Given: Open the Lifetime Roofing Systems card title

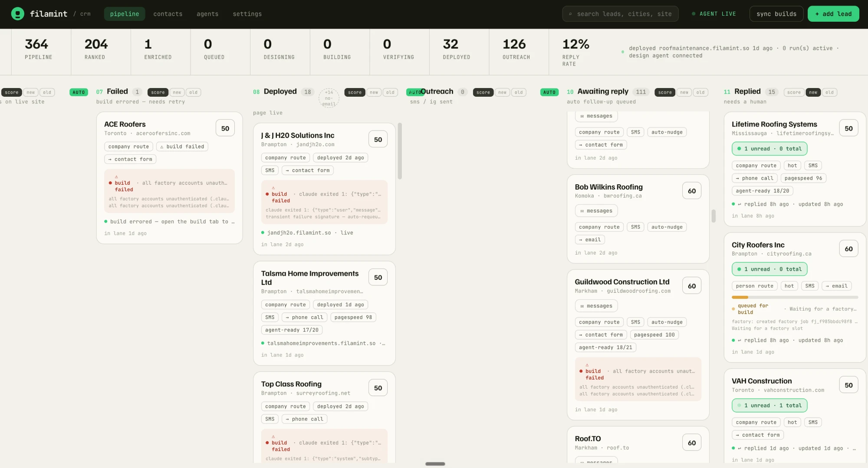Looking at the screenshot, I should [774, 124].
